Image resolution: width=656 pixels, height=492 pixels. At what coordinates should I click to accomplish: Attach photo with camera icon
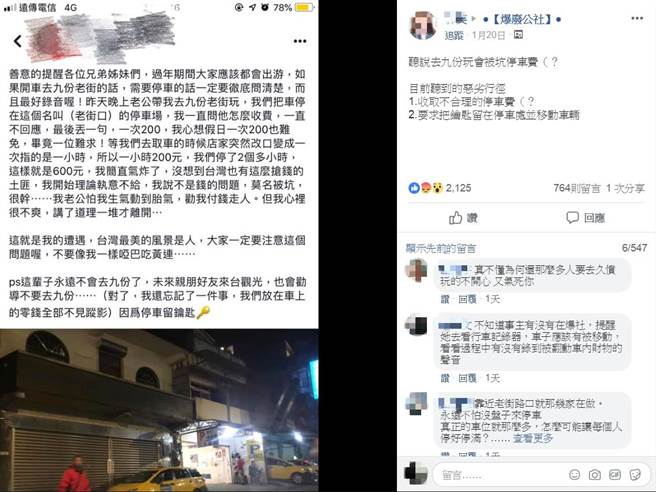point(594,474)
